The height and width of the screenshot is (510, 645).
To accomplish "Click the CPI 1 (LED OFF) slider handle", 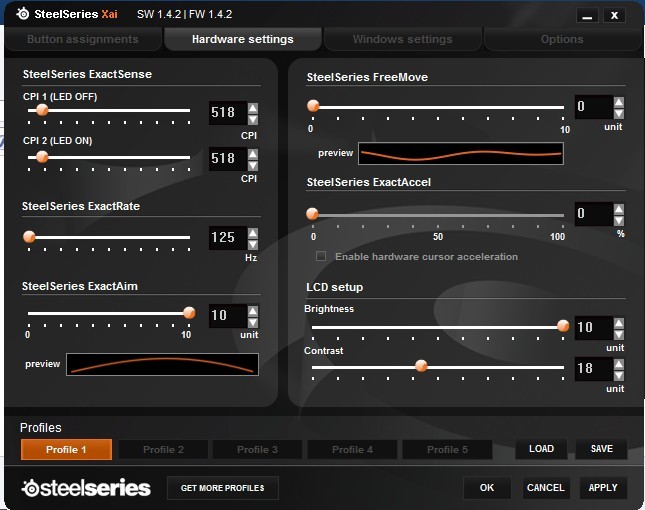I will [42, 110].
